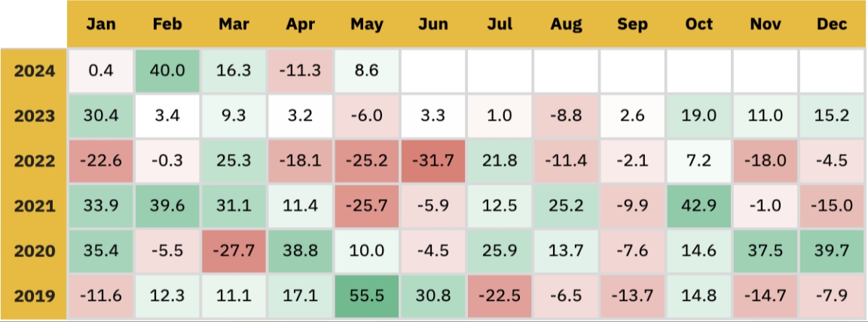Viewport: 868px width, 322px height.
Task: Click the 55.5 cell for May 2019
Action: [367, 295]
